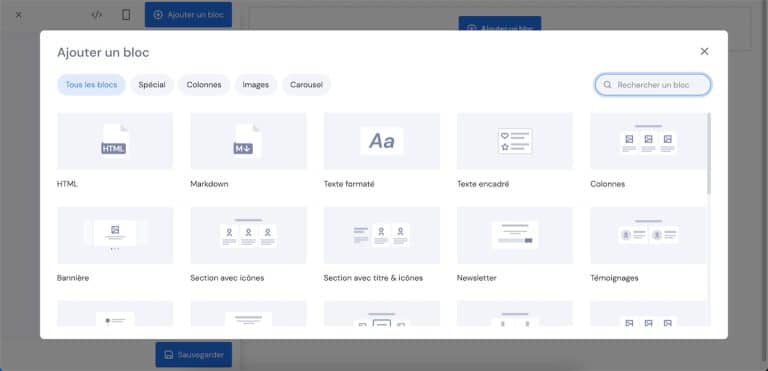The height and width of the screenshot is (371, 768).
Task: Click the HTML label text
Action: point(67,184)
